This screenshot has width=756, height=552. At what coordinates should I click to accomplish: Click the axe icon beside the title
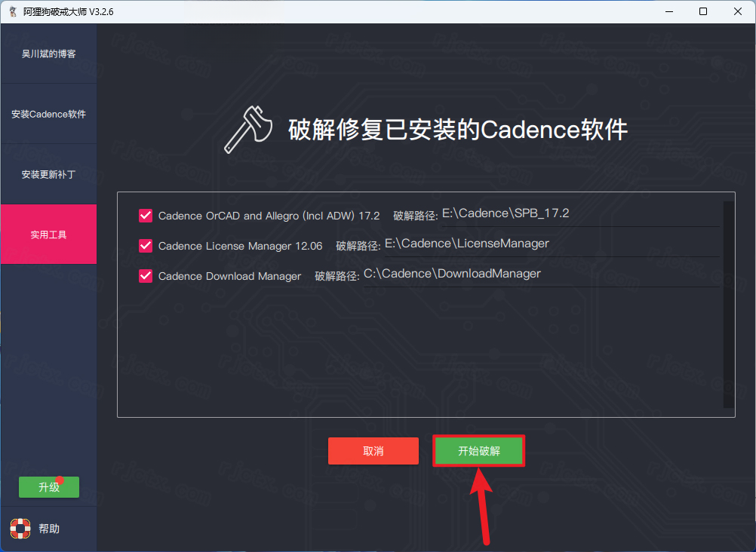(x=249, y=129)
